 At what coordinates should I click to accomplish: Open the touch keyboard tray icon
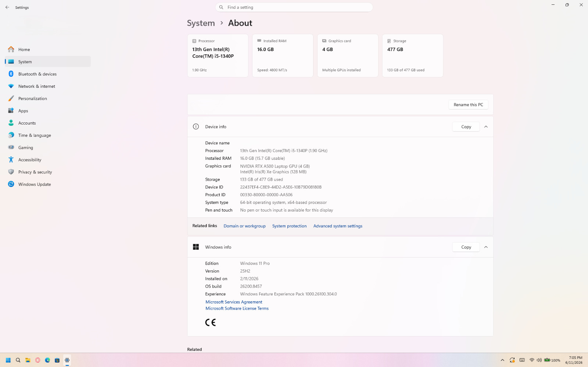point(522,360)
